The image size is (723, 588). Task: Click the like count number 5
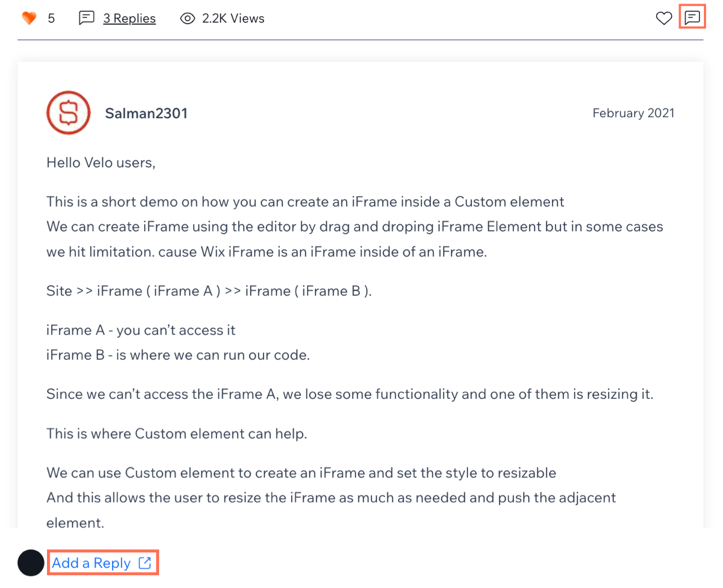pyautogui.click(x=50, y=18)
